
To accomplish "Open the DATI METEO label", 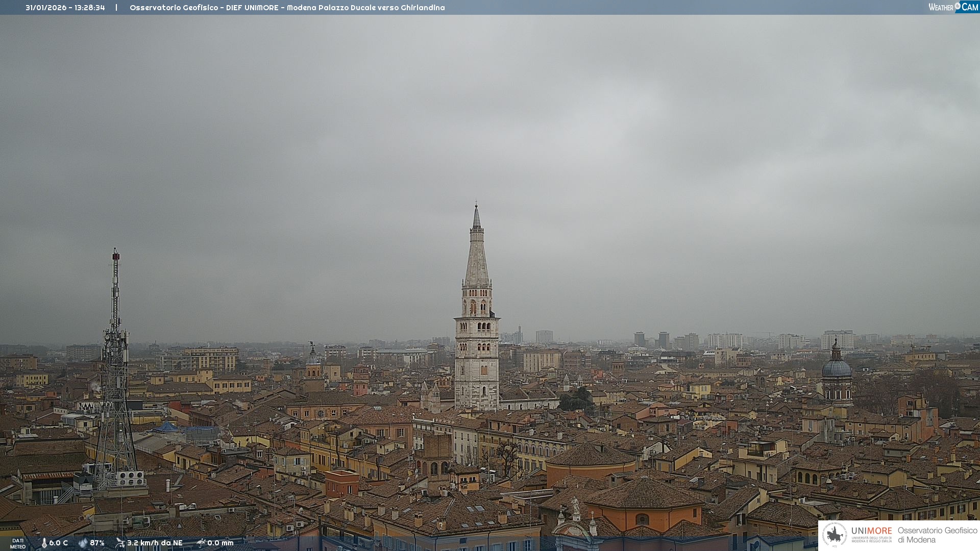I will click(x=18, y=543).
